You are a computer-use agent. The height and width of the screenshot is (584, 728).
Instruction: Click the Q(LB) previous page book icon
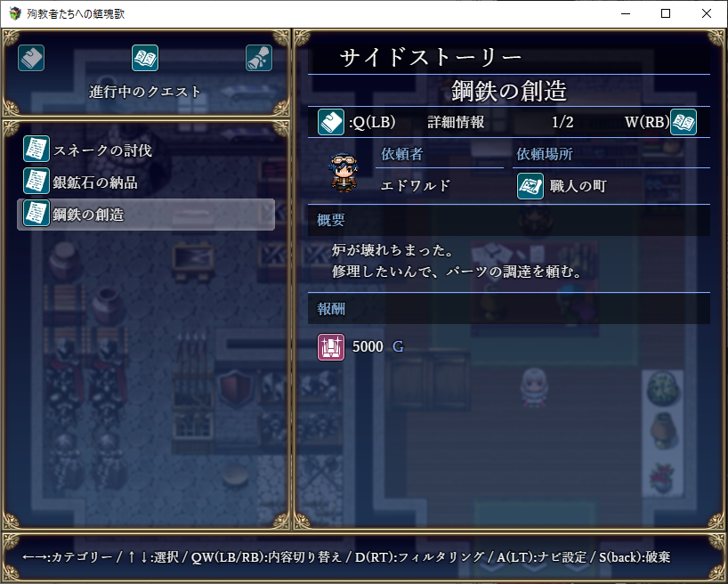tap(330, 122)
